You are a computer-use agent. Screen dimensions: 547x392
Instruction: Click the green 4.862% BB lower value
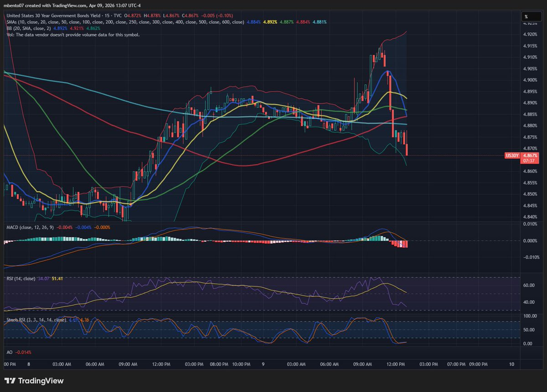[93, 28]
